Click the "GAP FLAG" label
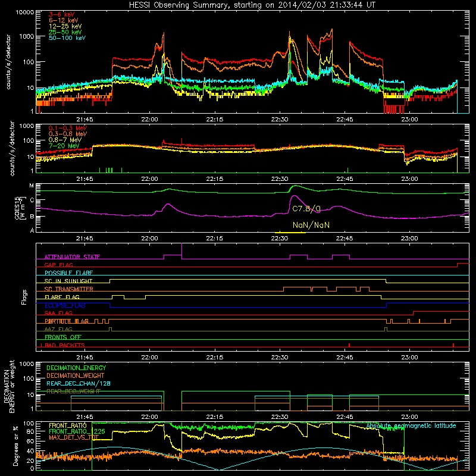The image size is (476, 476). 58,265
